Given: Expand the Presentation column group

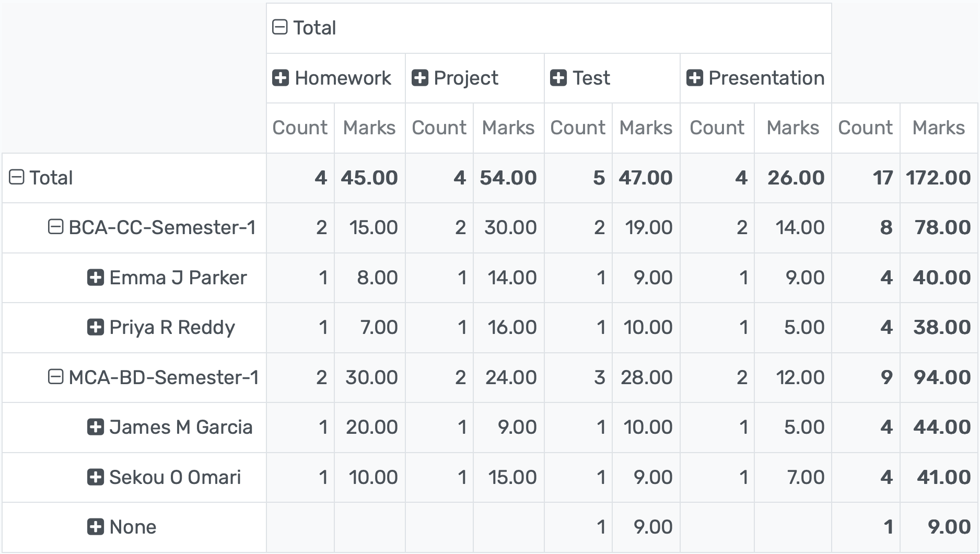Looking at the screenshot, I should (x=695, y=77).
